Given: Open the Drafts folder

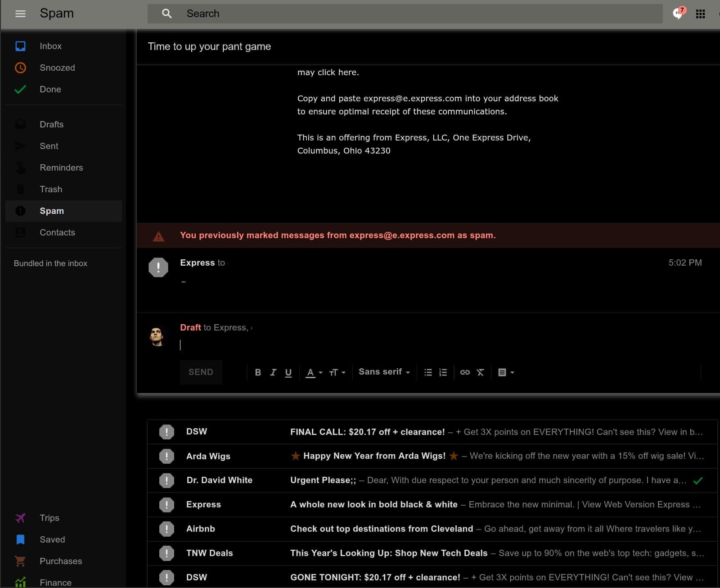Looking at the screenshot, I should pos(51,124).
